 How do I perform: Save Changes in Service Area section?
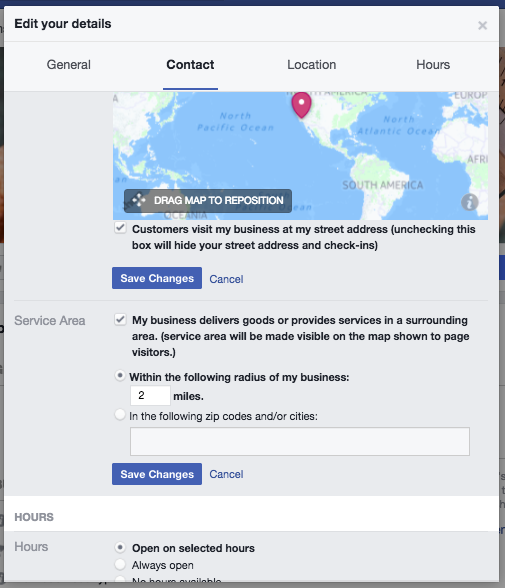[x=157, y=474]
